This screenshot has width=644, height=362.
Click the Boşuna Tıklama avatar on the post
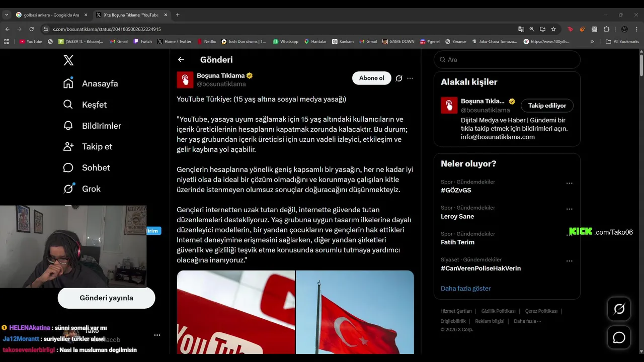[x=185, y=79]
